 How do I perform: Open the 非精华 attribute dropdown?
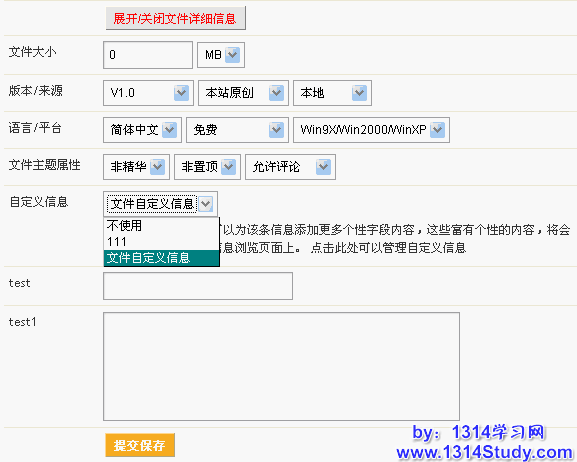[157, 167]
